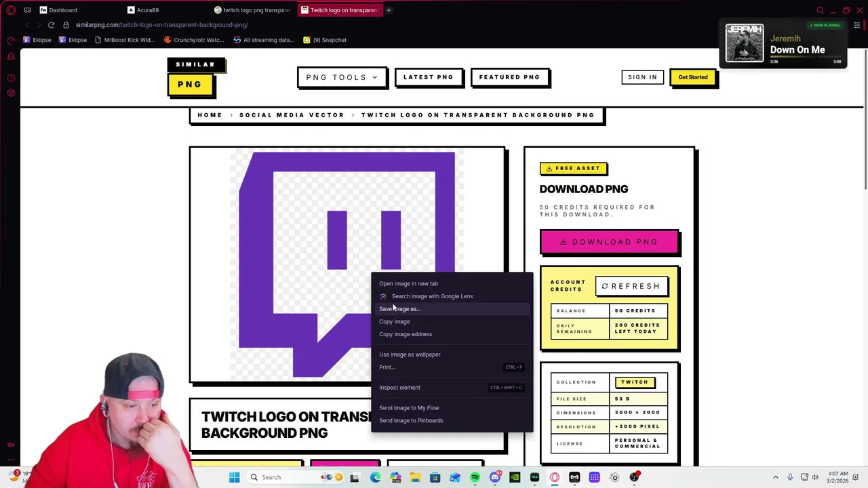Click the SIGN IN button
Viewport: 868px width, 488px height.
(x=642, y=77)
